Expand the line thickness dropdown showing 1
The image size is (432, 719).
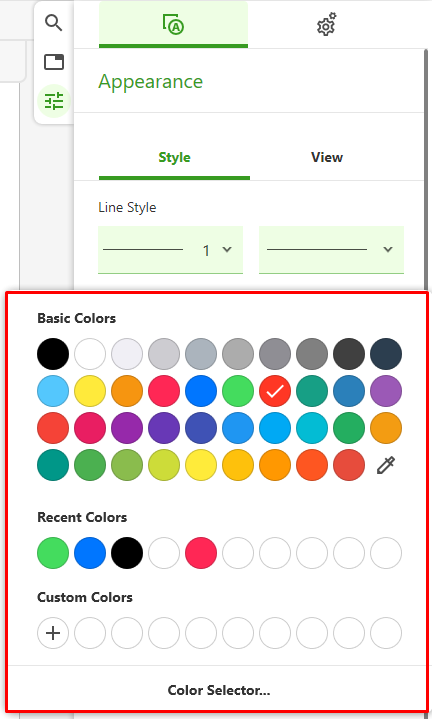pos(170,250)
